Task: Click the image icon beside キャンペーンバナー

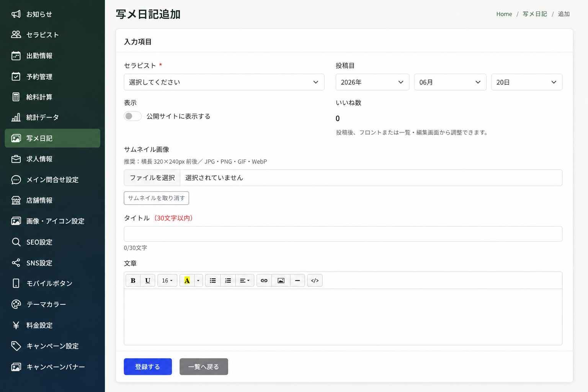Action: (16, 367)
